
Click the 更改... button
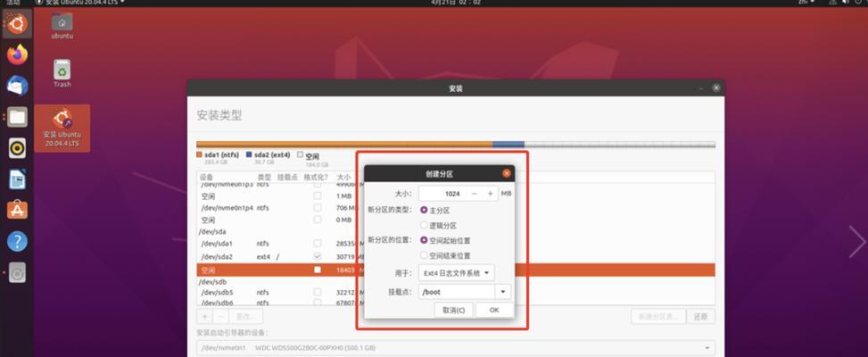(x=245, y=317)
